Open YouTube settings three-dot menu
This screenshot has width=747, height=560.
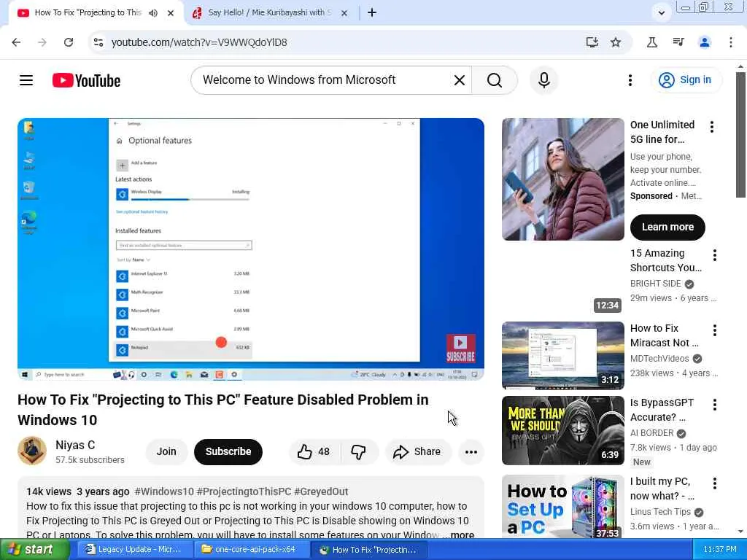[630, 80]
